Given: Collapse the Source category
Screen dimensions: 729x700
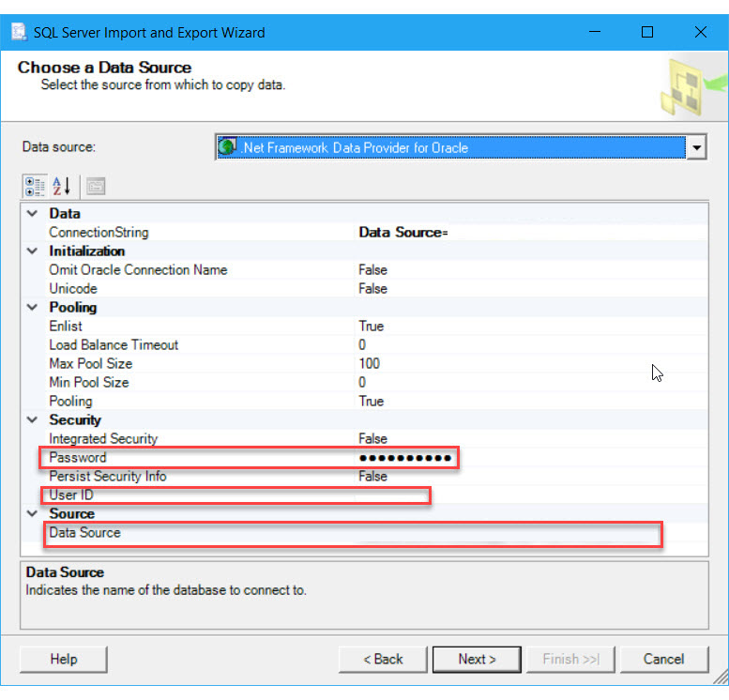Looking at the screenshot, I should tap(32, 513).
